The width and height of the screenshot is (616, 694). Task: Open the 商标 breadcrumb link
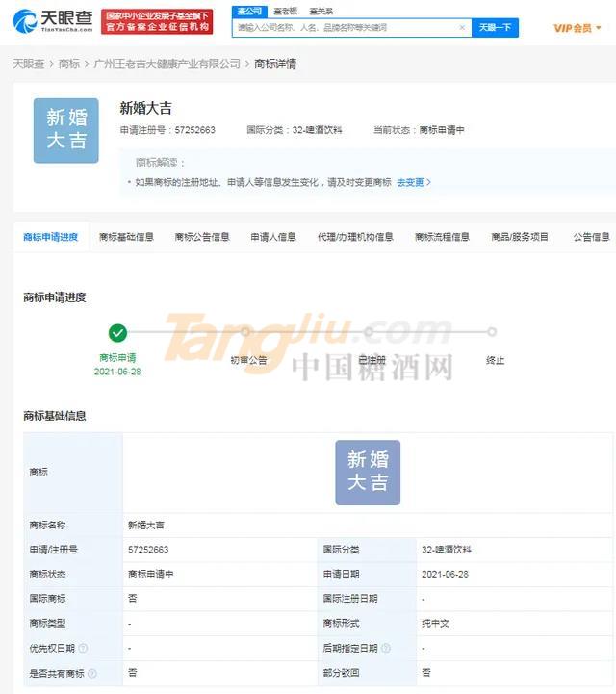[69, 64]
